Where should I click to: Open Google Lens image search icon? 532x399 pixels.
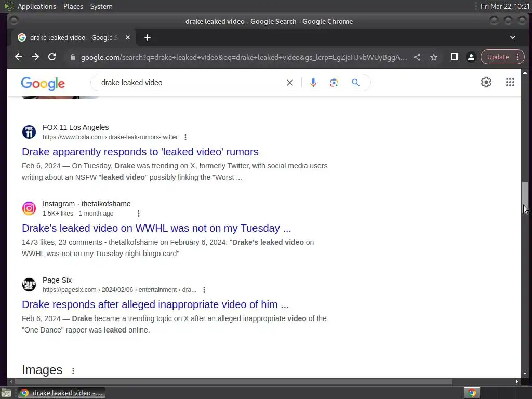pos(334,83)
